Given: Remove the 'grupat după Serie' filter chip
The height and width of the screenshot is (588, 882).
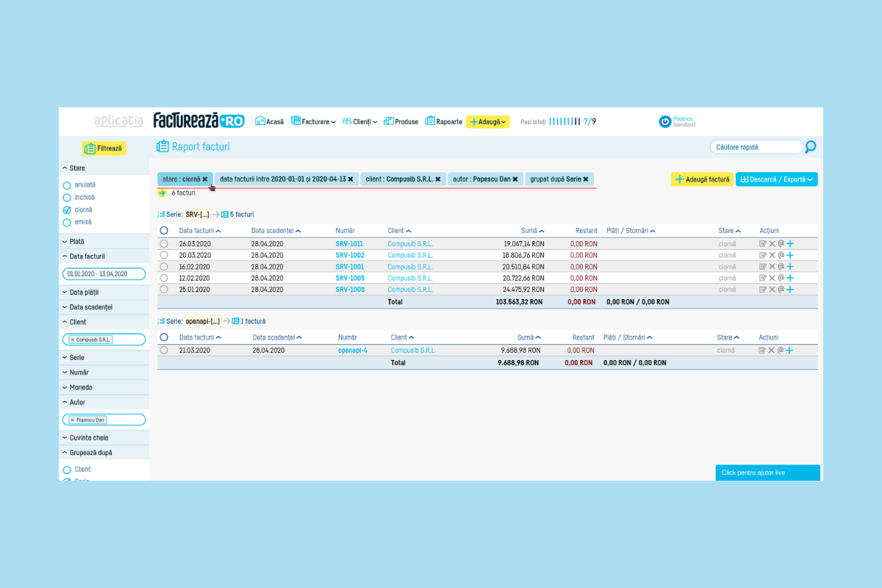Looking at the screenshot, I should coord(586,179).
